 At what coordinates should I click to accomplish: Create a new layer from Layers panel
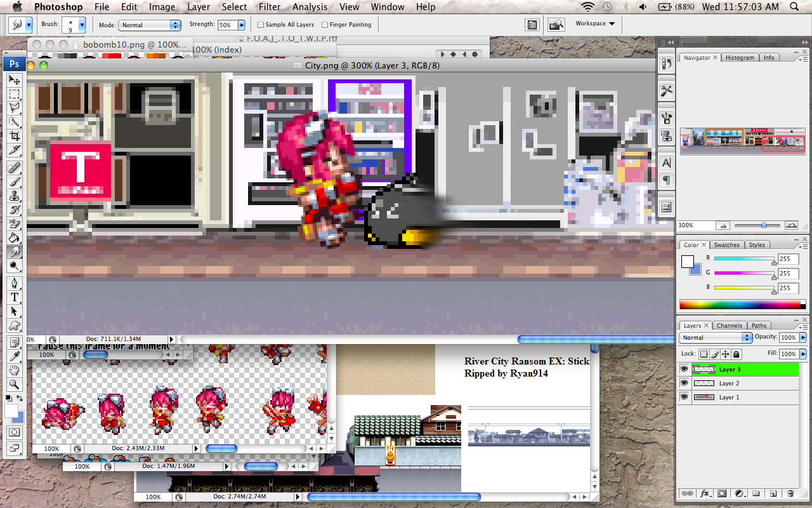773,493
